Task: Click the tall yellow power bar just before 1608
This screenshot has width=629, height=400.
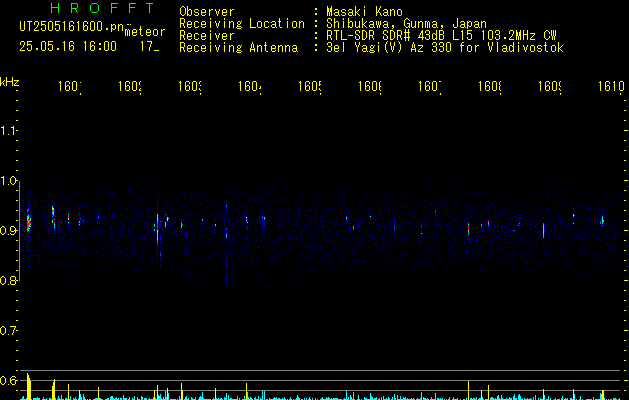Action: tap(469, 390)
